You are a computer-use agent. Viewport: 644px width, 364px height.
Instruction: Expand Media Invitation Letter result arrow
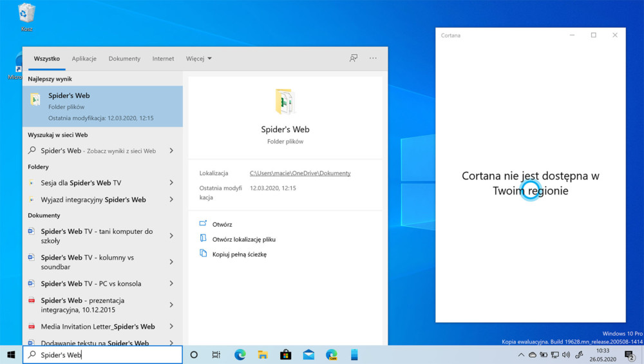tap(171, 327)
